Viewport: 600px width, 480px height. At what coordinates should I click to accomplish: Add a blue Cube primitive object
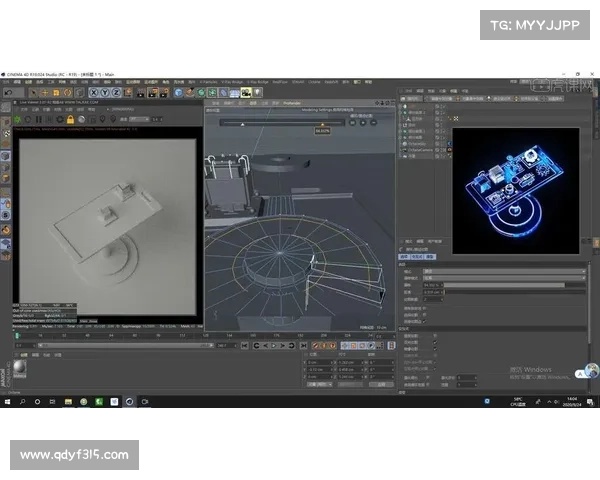[178, 93]
